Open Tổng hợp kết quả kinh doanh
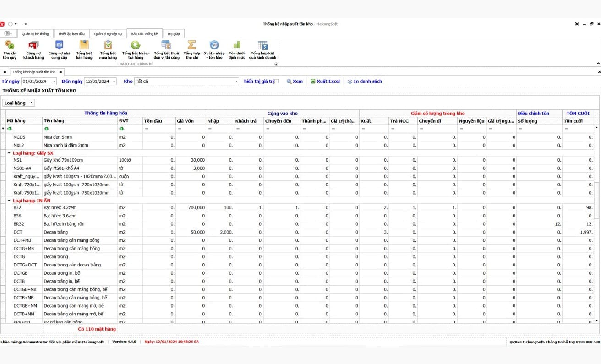 pyautogui.click(x=262, y=50)
